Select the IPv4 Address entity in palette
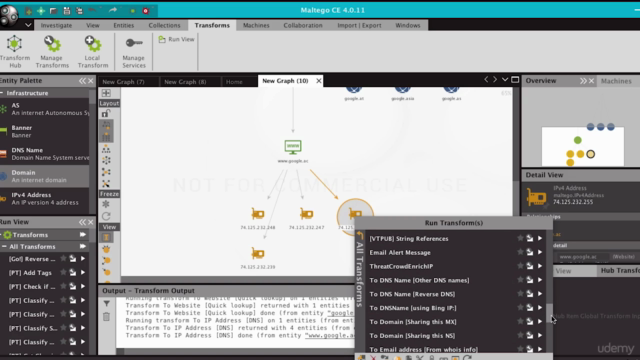The width and height of the screenshot is (640, 360). [44, 198]
